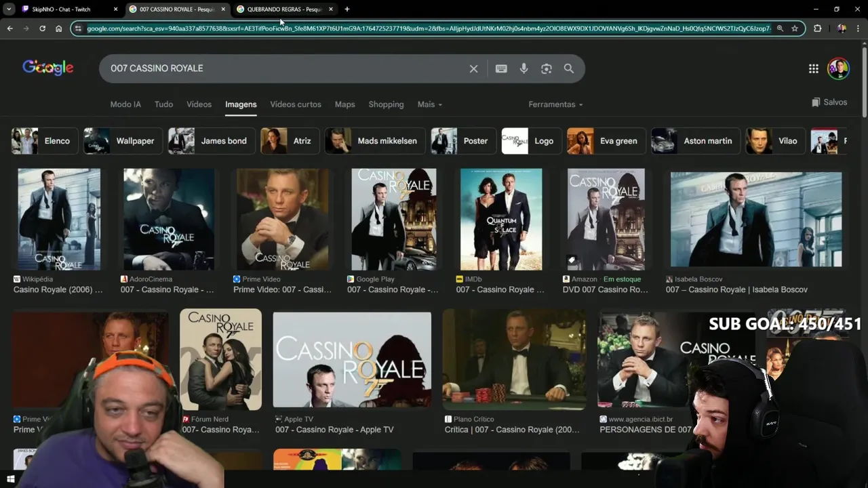Filter by Logo chip
Screen dimensions: 868x488
pos(532,141)
